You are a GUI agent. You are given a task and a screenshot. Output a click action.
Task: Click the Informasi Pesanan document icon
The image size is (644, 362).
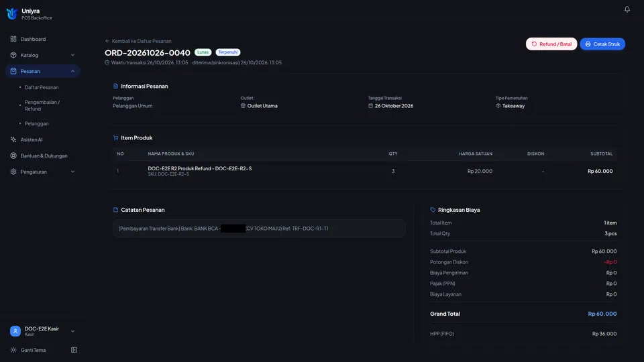click(115, 86)
